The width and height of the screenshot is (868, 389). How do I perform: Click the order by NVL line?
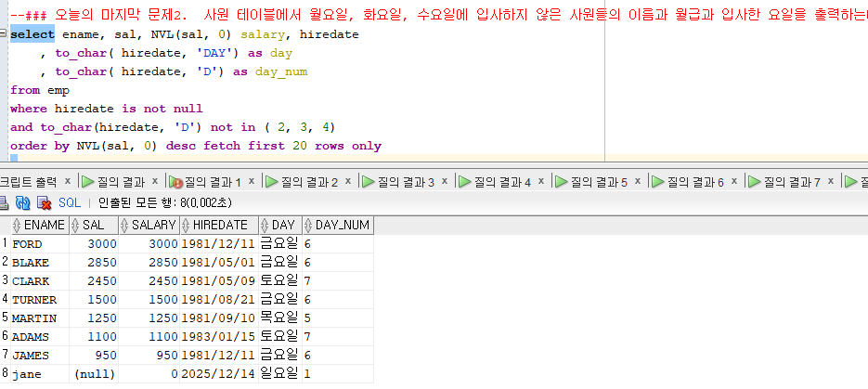coord(196,146)
